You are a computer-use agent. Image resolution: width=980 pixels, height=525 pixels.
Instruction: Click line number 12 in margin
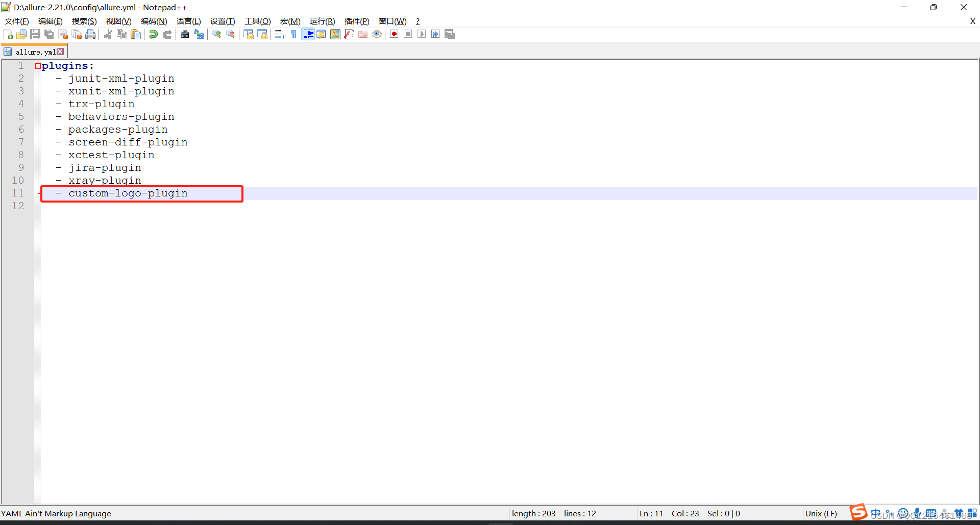[x=18, y=206]
